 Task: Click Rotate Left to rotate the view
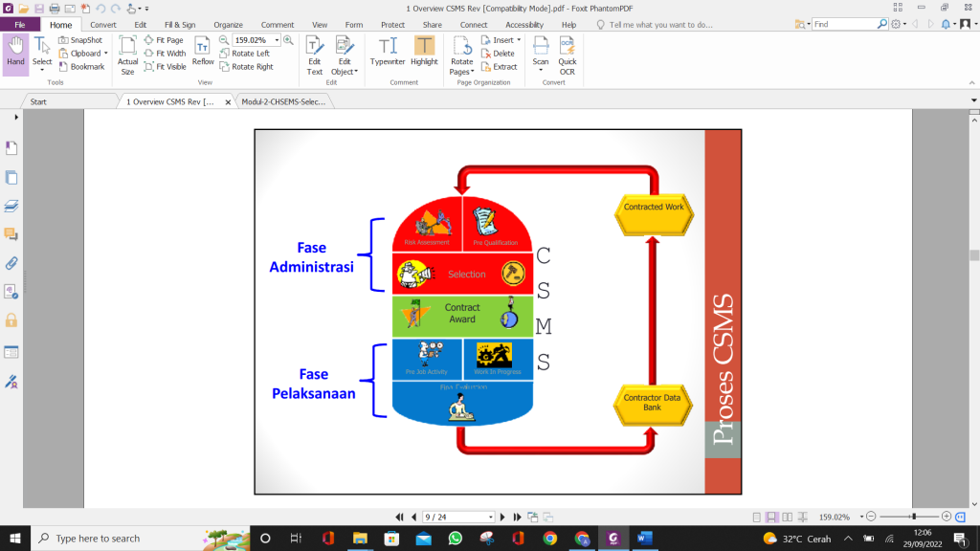click(253, 54)
